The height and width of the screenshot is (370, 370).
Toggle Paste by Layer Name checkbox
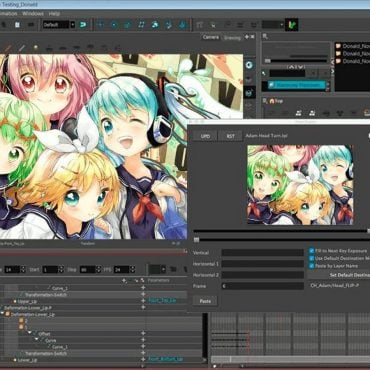(312, 266)
